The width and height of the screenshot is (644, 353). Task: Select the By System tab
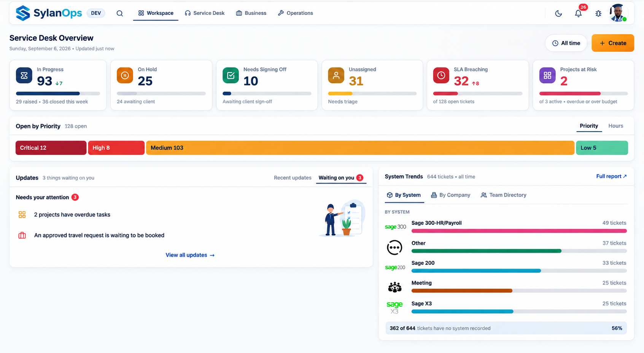[x=404, y=195]
